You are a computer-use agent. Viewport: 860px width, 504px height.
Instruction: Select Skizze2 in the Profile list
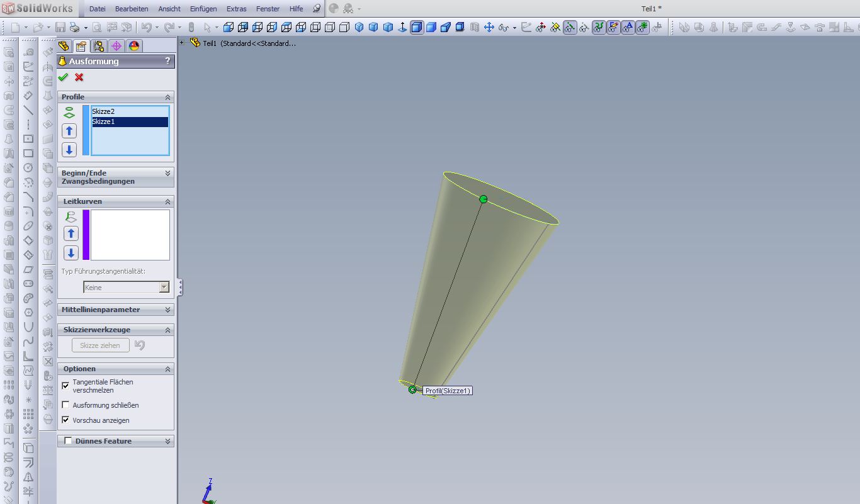(x=130, y=111)
